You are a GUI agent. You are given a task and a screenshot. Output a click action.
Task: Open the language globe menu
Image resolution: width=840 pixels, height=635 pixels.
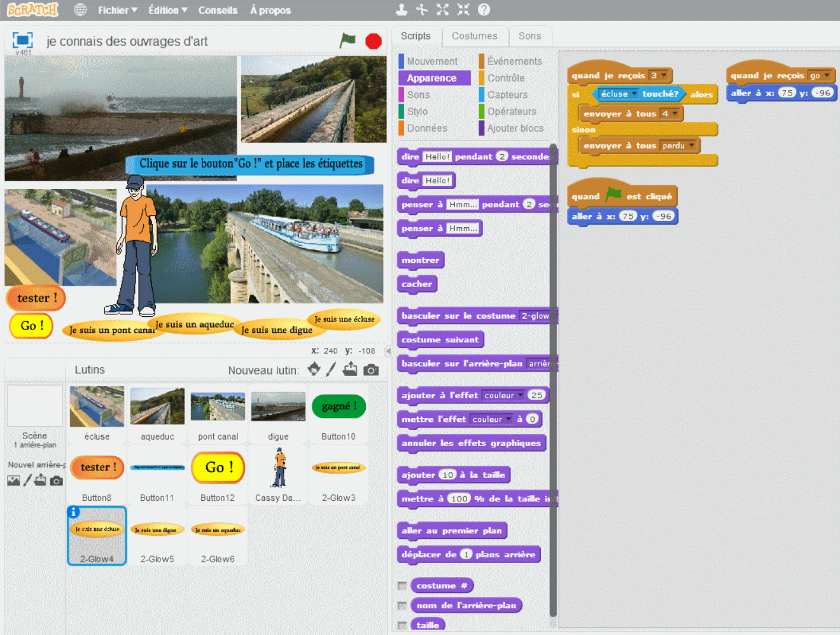(x=80, y=10)
